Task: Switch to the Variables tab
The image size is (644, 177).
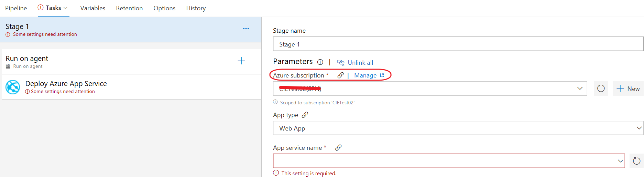Action: coord(92,8)
